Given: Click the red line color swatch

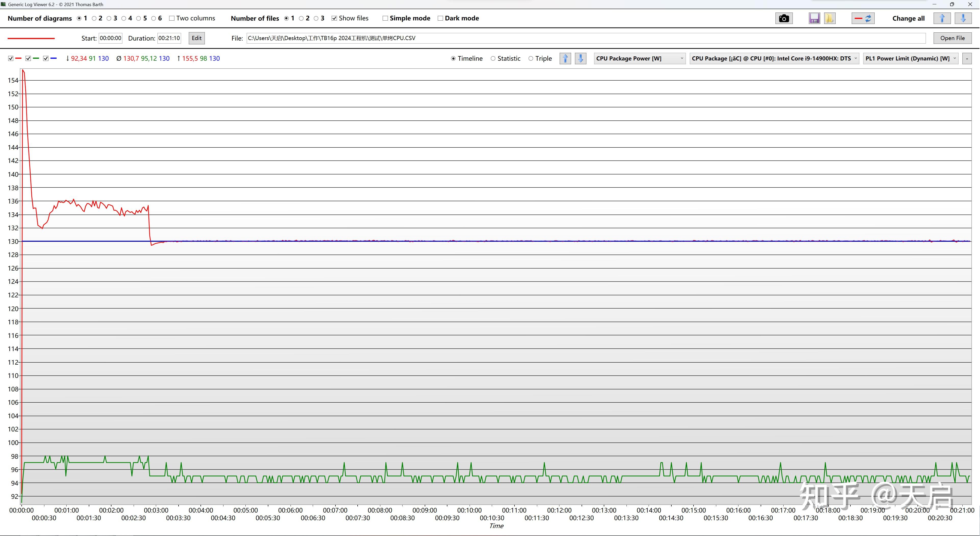Looking at the screenshot, I should click(x=31, y=39).
